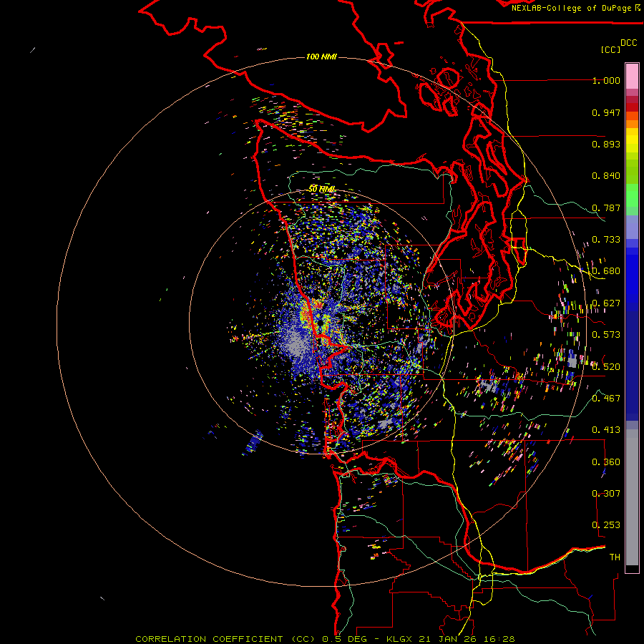Screen dimensions: 644x644
Task: Click the 0.787 value on the color scale
Action: tap(606, 208)
